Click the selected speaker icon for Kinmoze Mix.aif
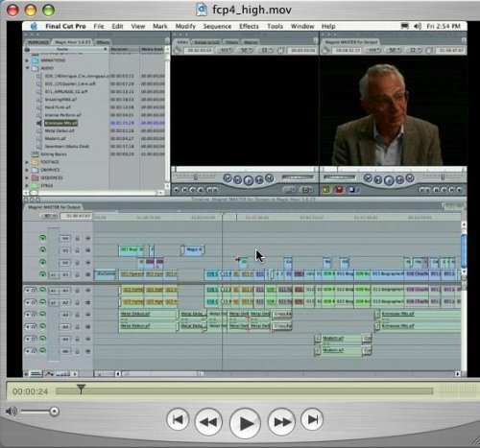This screenshot has width=480, height=448. pos(39,123)
